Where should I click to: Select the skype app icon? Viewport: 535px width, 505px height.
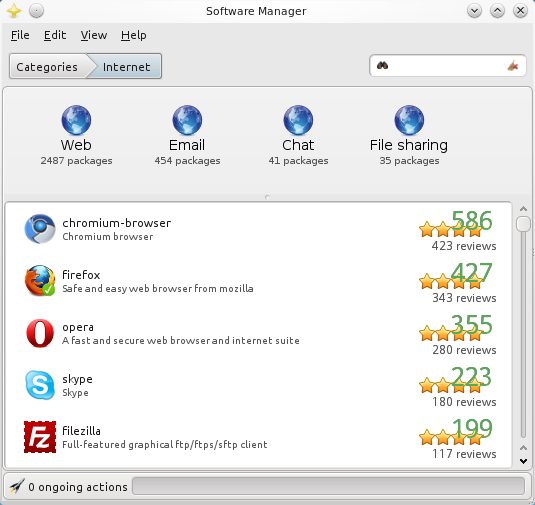[40, 385]
